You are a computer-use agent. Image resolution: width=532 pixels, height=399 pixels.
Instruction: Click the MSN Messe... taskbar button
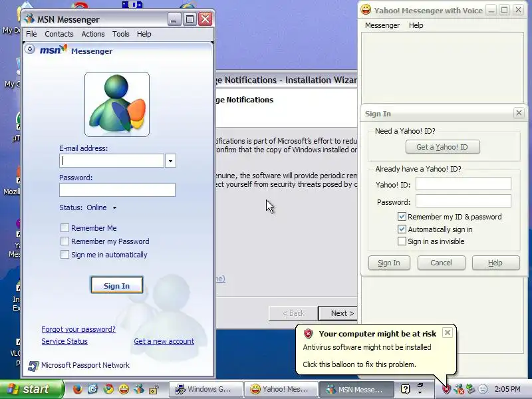click(x=356, y=389)
